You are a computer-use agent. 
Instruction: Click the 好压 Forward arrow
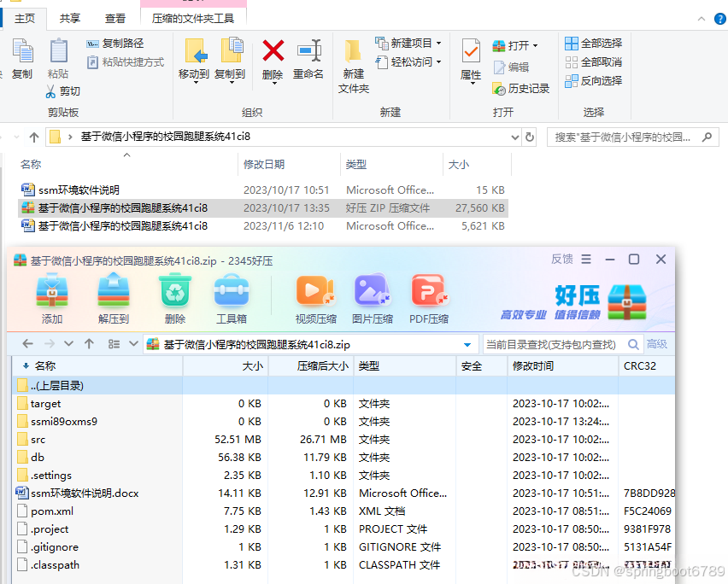point(50,344)
